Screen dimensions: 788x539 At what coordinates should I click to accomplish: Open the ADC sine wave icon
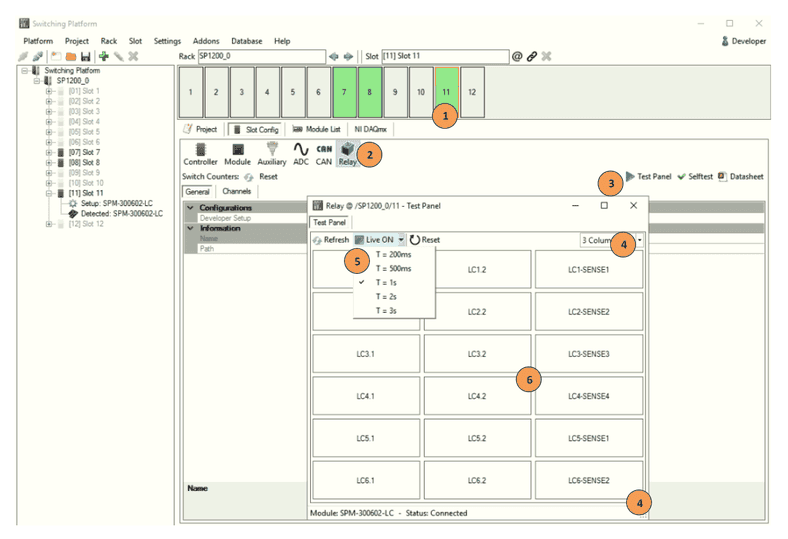tap(301, 154)
